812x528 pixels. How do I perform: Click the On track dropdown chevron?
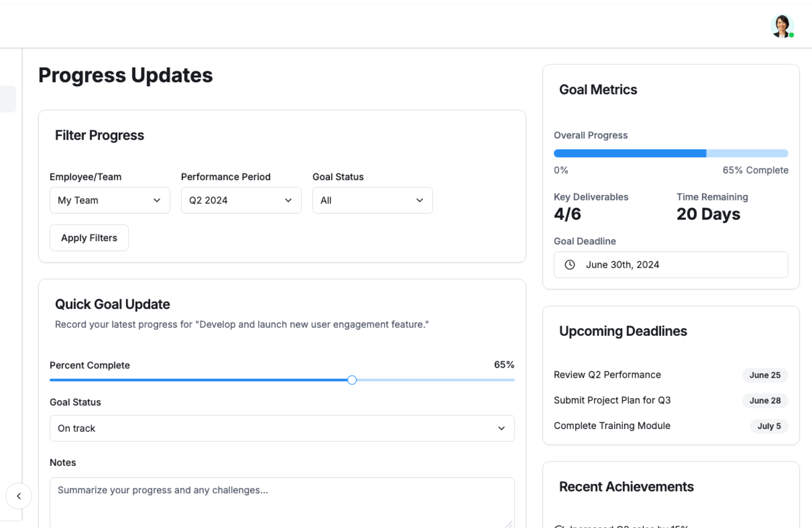(x=501, y=428)
